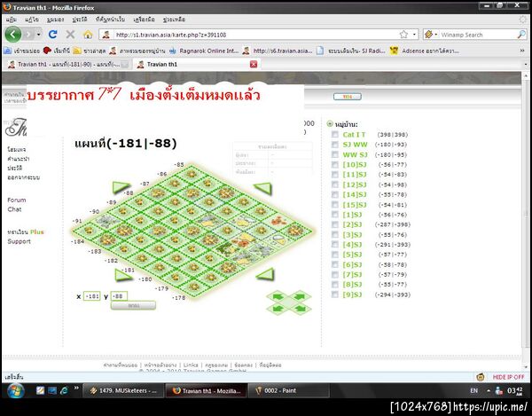Open the last Firefox menu bar item

(x=174, y=20)
